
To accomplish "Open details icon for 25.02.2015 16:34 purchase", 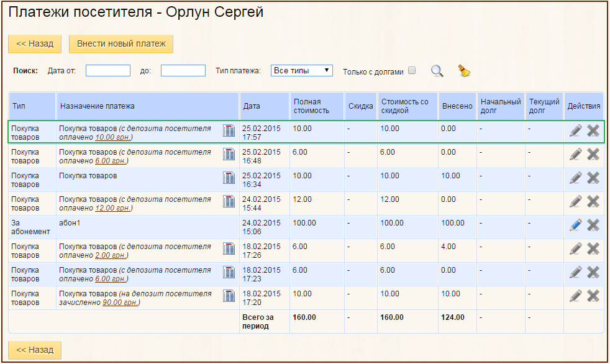I will click(x=229, y=178).
